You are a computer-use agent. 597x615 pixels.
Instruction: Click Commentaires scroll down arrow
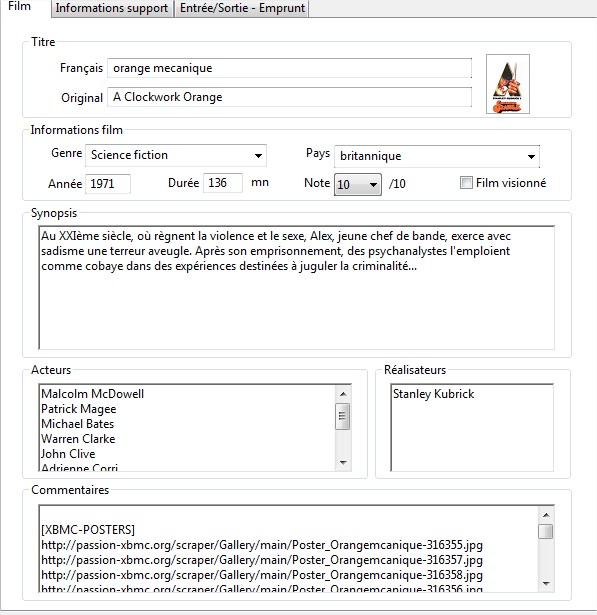tap(546, 584)
